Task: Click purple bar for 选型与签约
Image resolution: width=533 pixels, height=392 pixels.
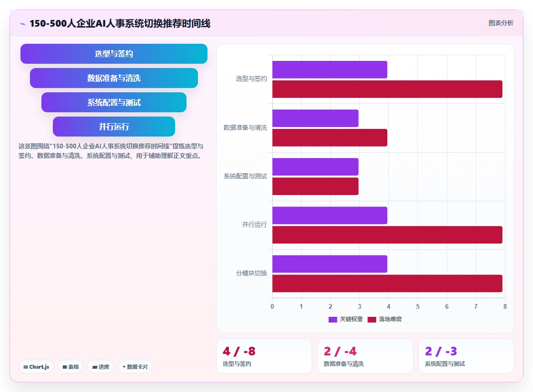Action: 330,69
